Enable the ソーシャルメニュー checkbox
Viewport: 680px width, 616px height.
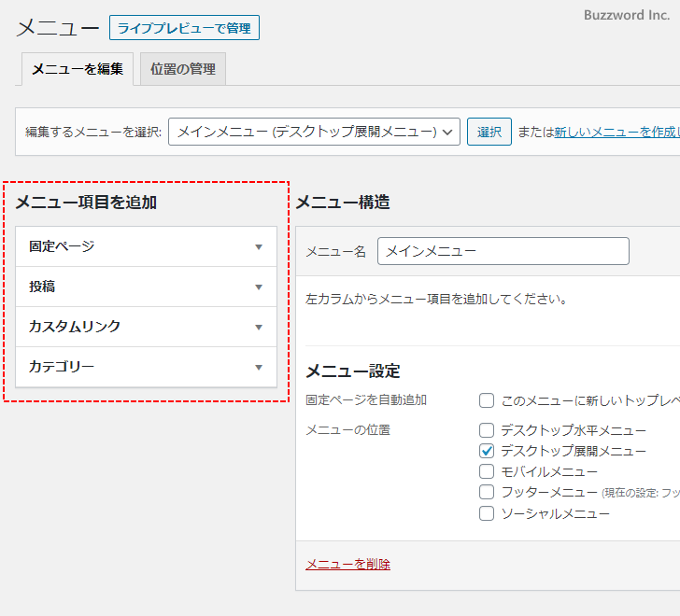pos(487,513)
